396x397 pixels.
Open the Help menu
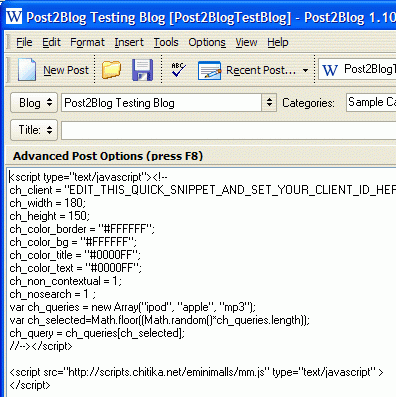[x=278, y=42]
